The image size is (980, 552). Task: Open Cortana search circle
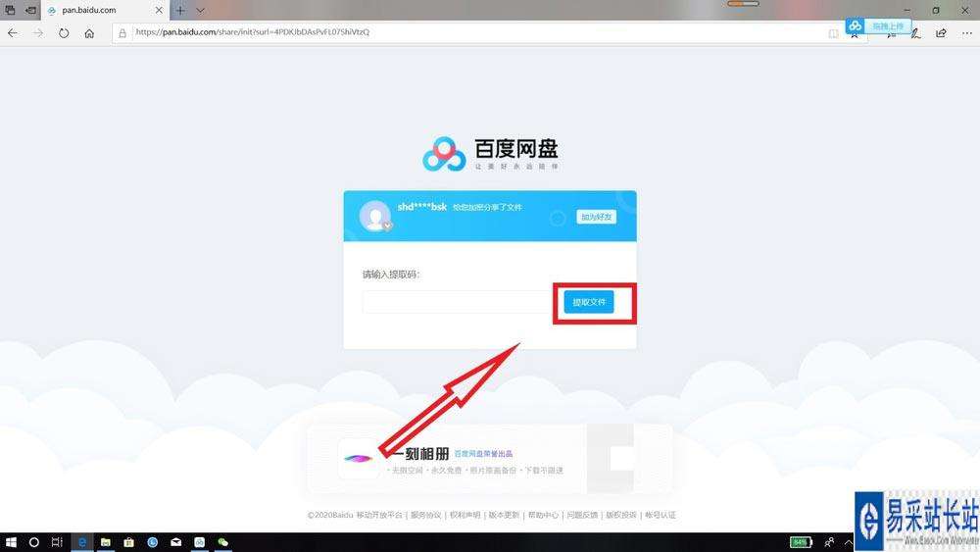point(33,542)
